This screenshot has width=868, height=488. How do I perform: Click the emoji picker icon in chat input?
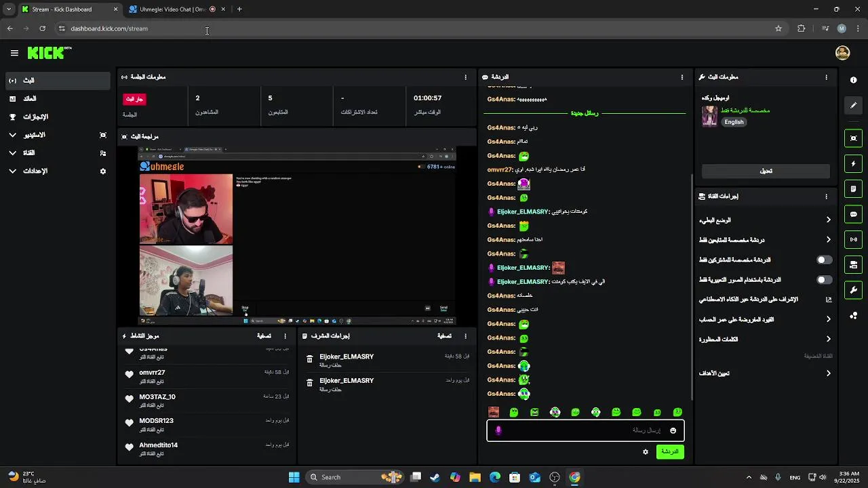(x=673, y=430)
